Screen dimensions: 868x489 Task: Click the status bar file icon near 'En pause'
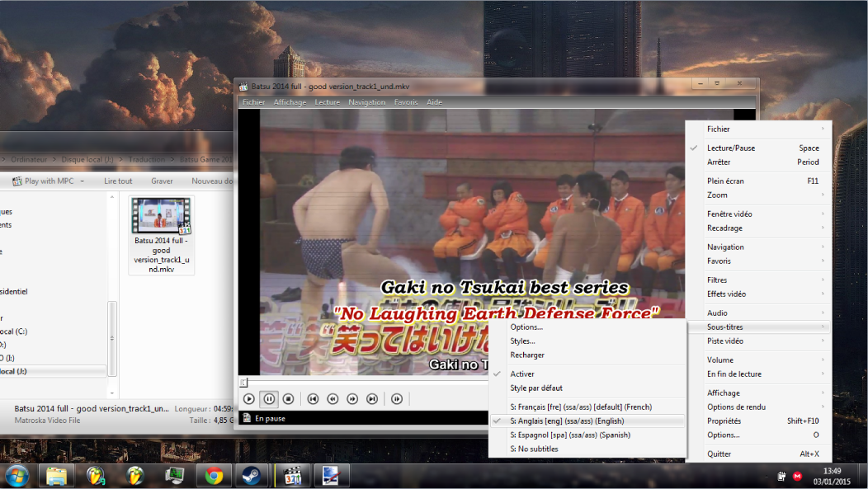(x=247, y=418)
